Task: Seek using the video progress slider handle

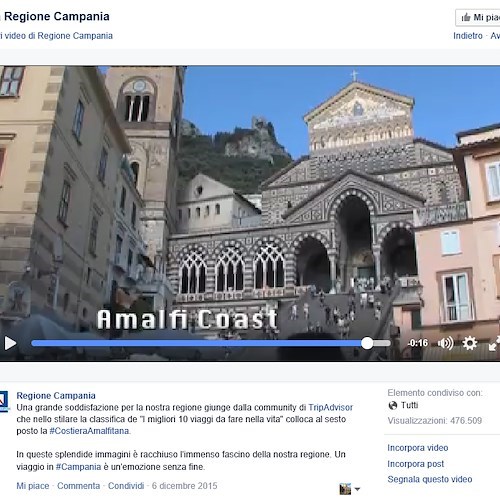Action: [367, 343]
